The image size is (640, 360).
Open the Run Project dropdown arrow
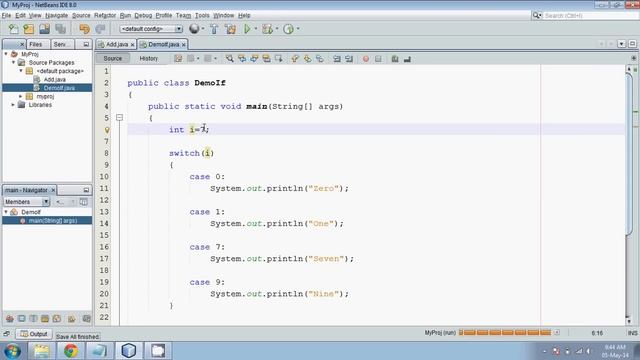(x=256, y=29)
